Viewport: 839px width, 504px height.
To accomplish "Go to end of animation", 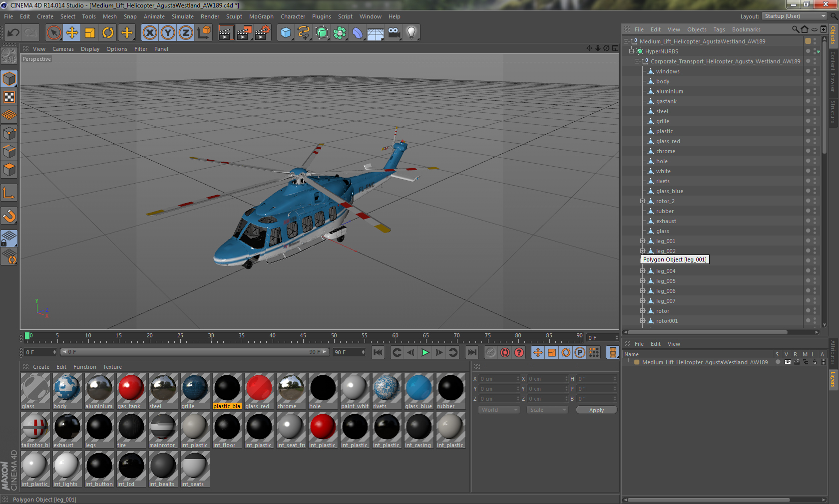I will (471, 352).
